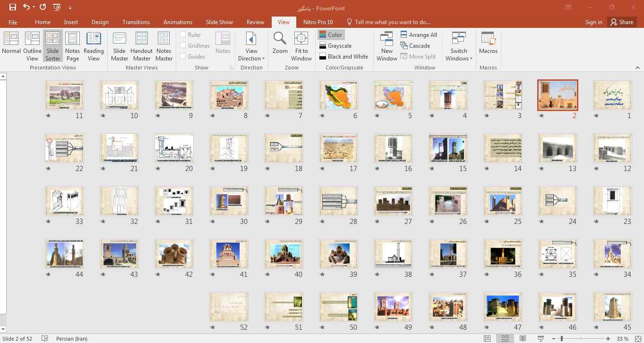Toggle the Gridlines checkbox

click(183, 45)
